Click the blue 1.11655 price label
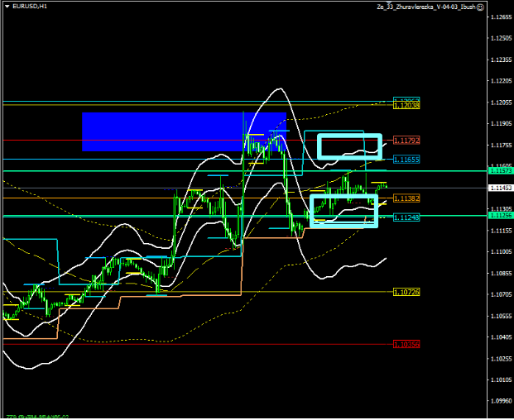The image size is (514, 420). [x=406, y=159]
